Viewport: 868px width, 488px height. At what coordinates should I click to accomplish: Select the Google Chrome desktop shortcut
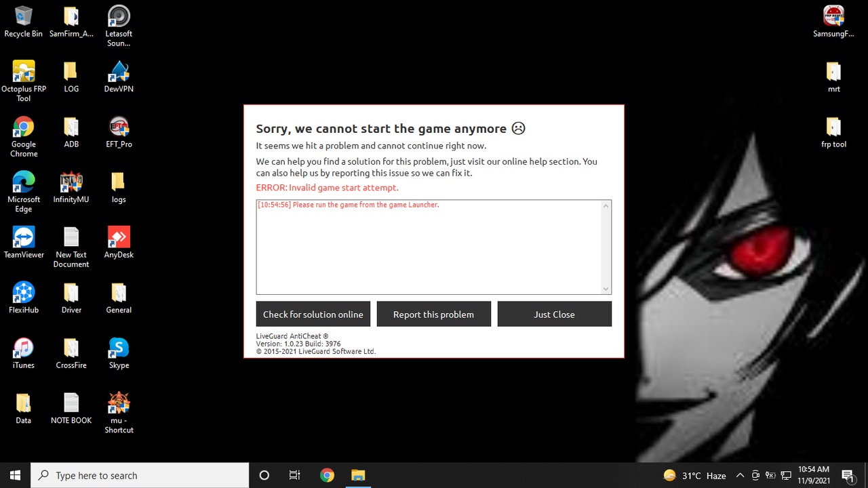[x=24, y=136]
